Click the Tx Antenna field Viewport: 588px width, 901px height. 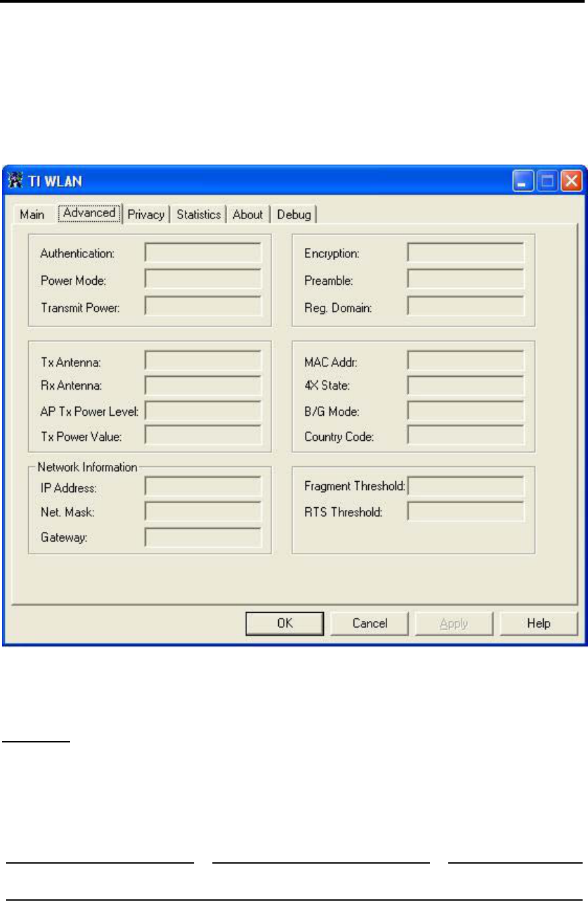[x=203, y=361]
